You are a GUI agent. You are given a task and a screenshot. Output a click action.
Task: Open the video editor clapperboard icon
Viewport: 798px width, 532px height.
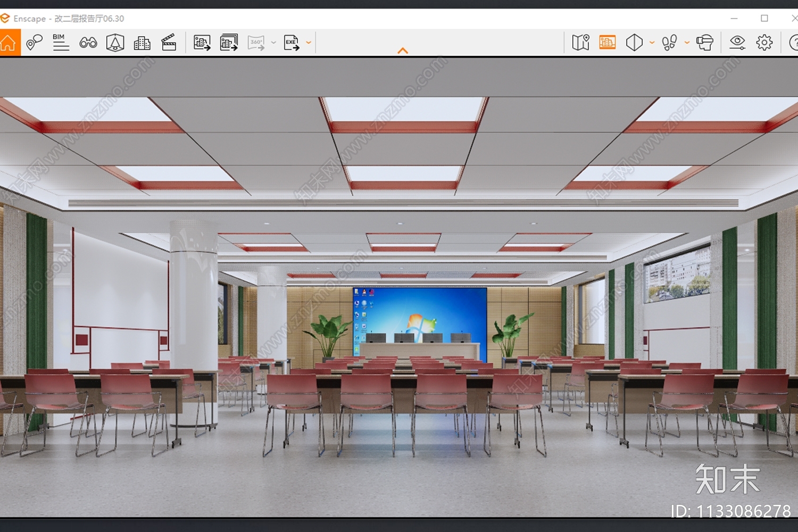169,43
